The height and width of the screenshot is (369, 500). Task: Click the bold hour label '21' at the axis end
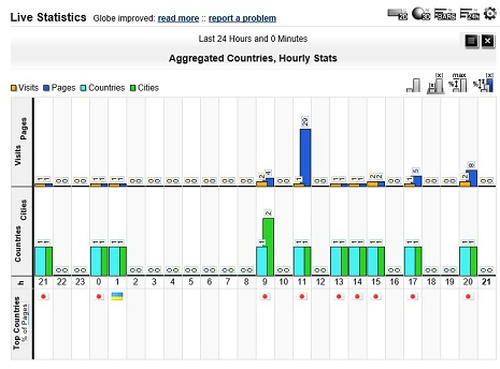pyautogui.click(x=486, y=282)
